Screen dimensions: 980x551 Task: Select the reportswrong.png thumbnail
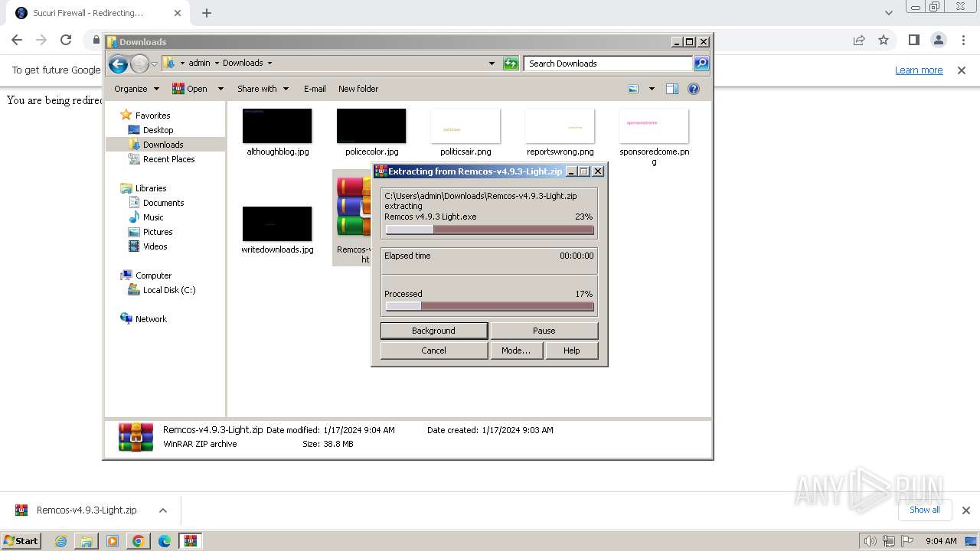click(560, 126)
